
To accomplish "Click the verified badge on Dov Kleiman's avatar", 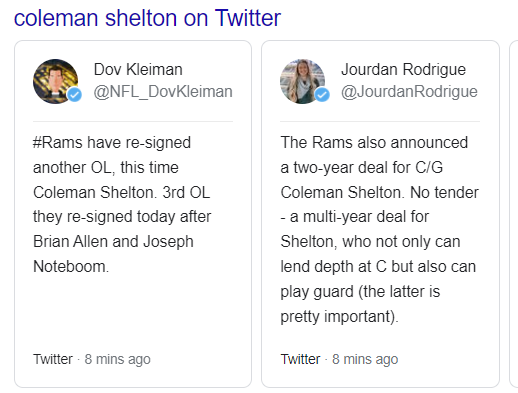I will click(x=75, y=95).
